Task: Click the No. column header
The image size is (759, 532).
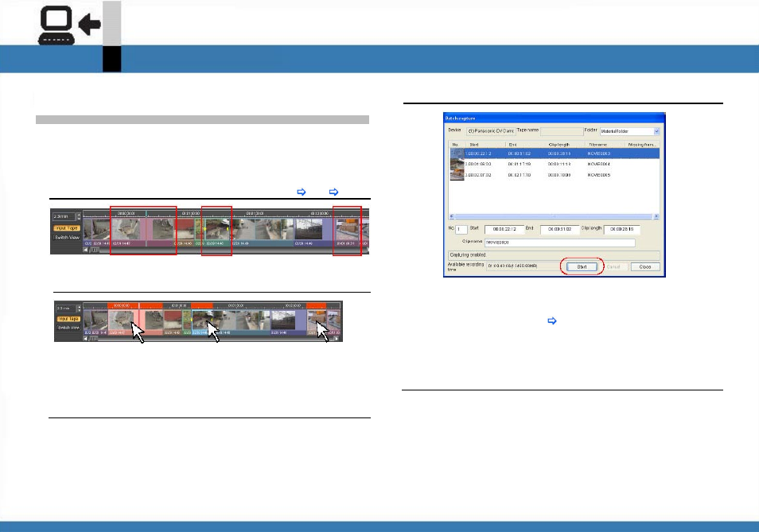Action: [x=457, y=145]
